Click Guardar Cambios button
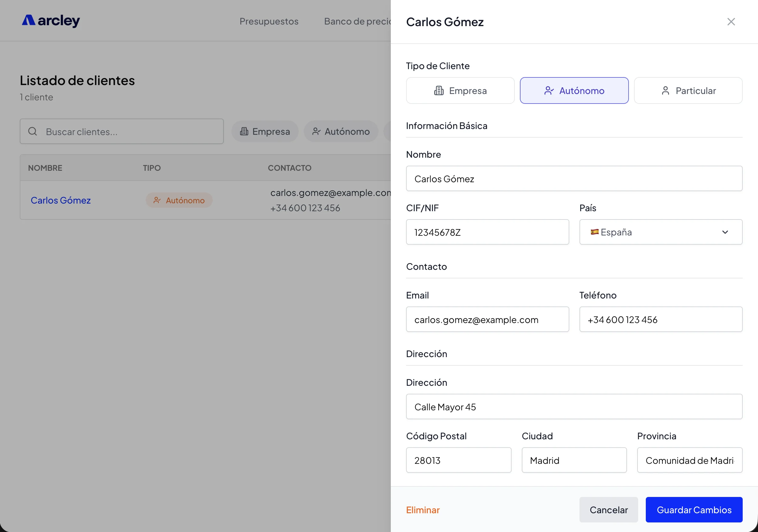The image size is (758, 532). (x=694, y=510)
